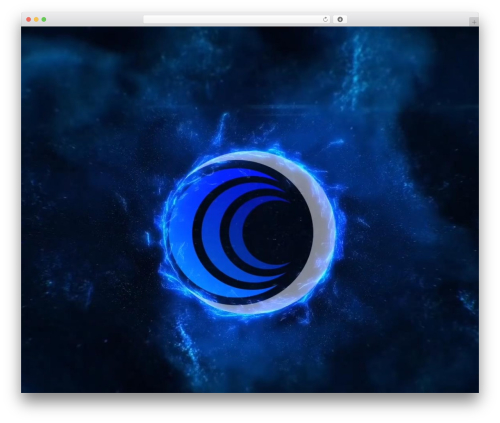Click the red close window button

point(29,19)
